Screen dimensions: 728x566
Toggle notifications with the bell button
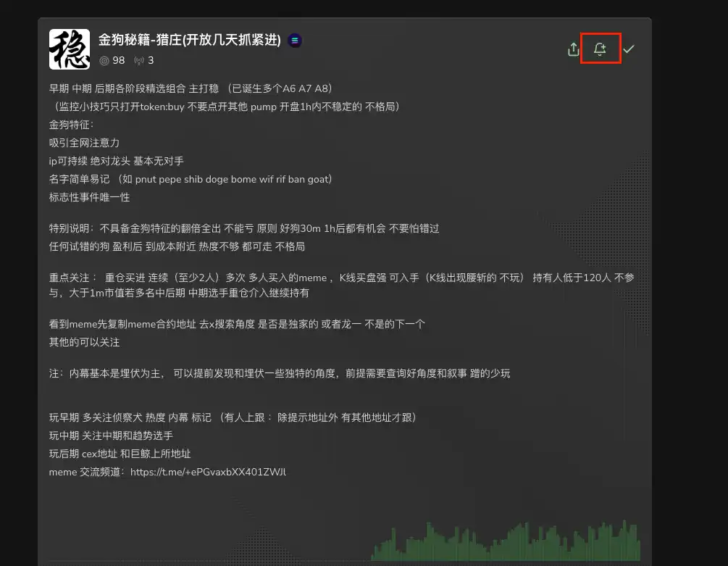[x=600, y=49]
